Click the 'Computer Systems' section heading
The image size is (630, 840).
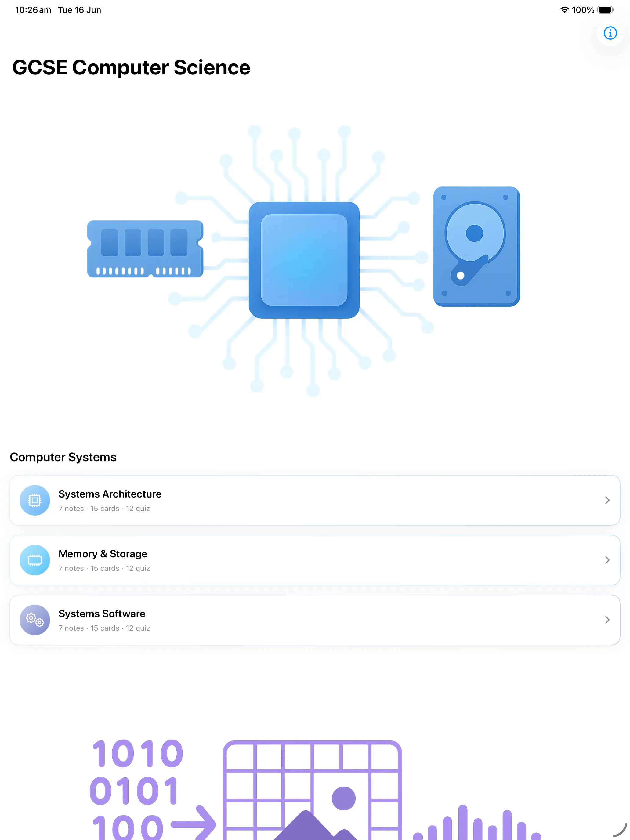(63, 457)
